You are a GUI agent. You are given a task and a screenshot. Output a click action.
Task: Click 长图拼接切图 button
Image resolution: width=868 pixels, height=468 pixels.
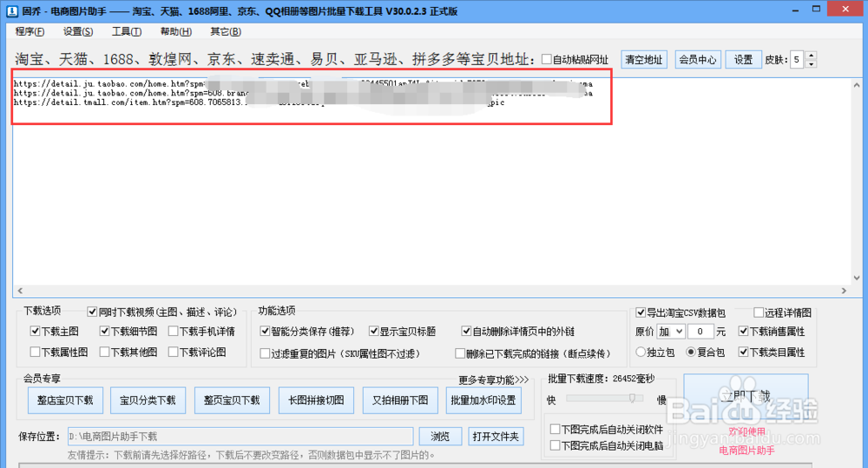click(x=316, y=400)
